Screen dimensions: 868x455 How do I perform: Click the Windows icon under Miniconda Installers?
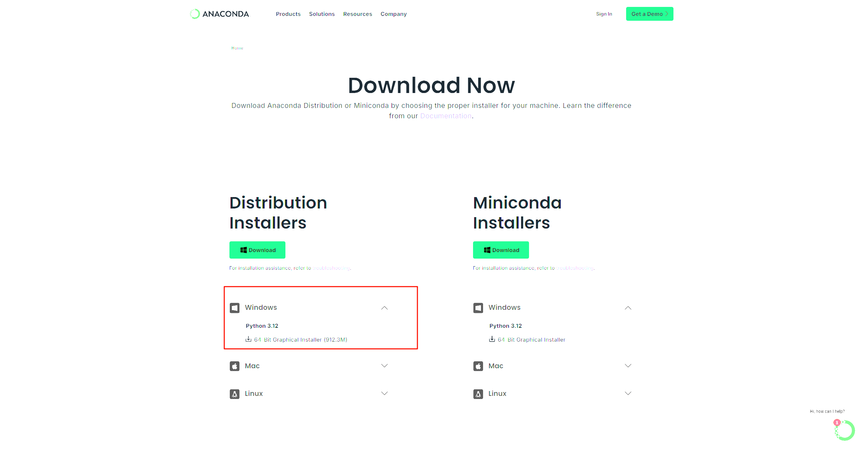478,308
